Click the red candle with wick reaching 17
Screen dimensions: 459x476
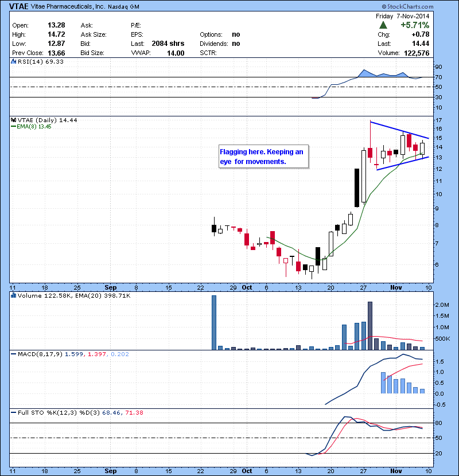(370, 142)
